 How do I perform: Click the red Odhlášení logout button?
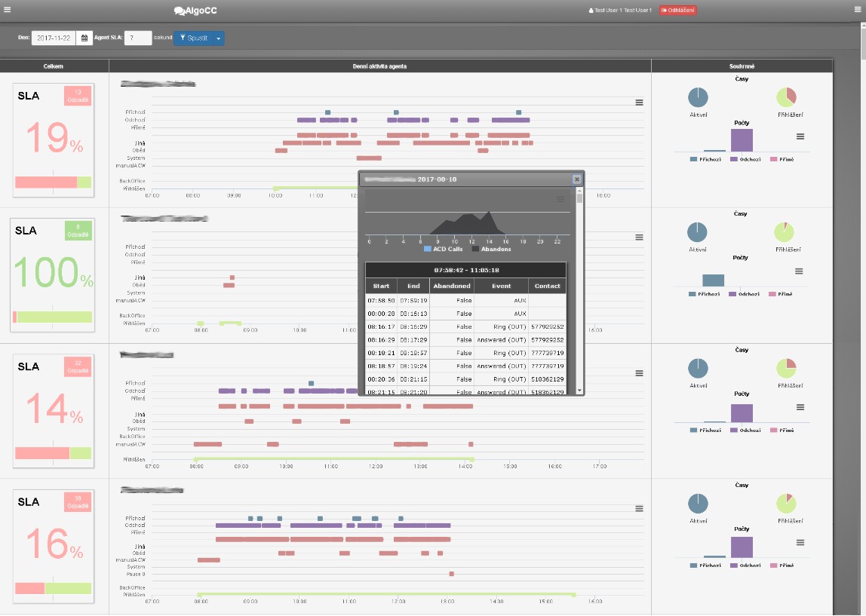(x=677, y=11)
